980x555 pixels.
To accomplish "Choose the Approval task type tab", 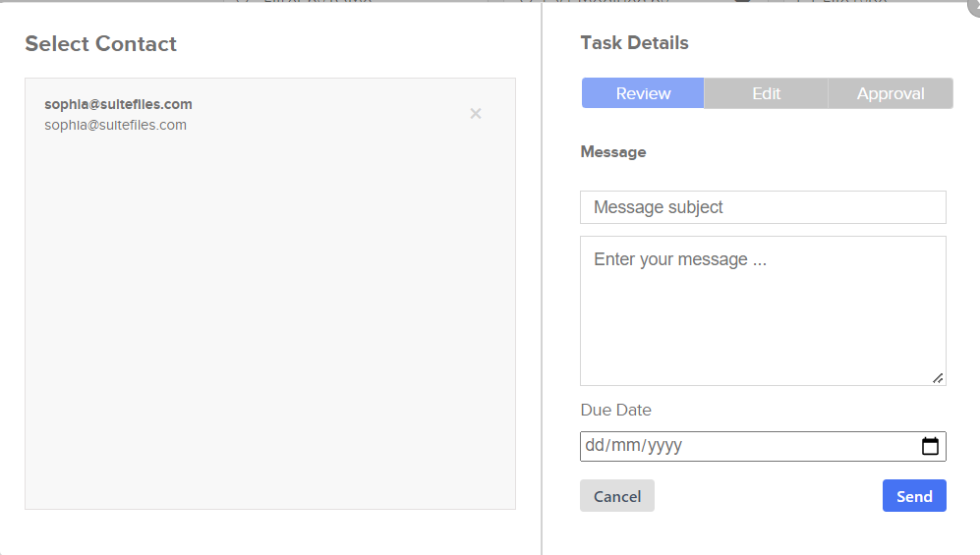I will click(891, 93).
